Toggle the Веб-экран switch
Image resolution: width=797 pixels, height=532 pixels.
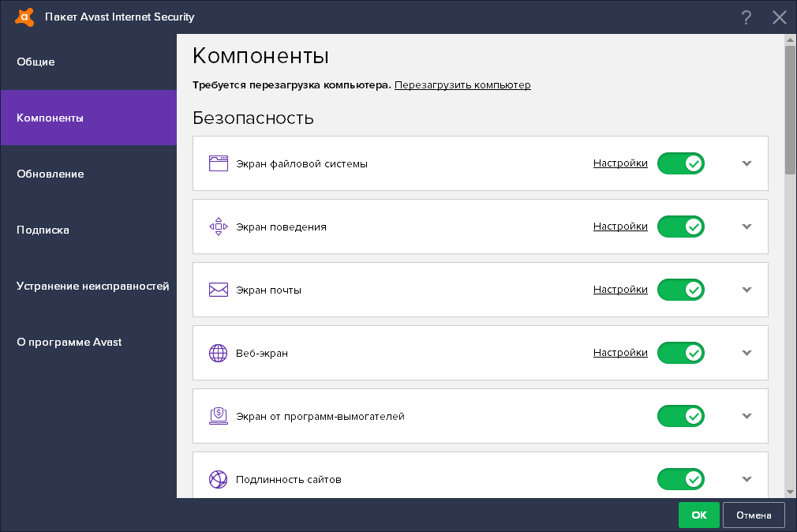pos(680,353)
